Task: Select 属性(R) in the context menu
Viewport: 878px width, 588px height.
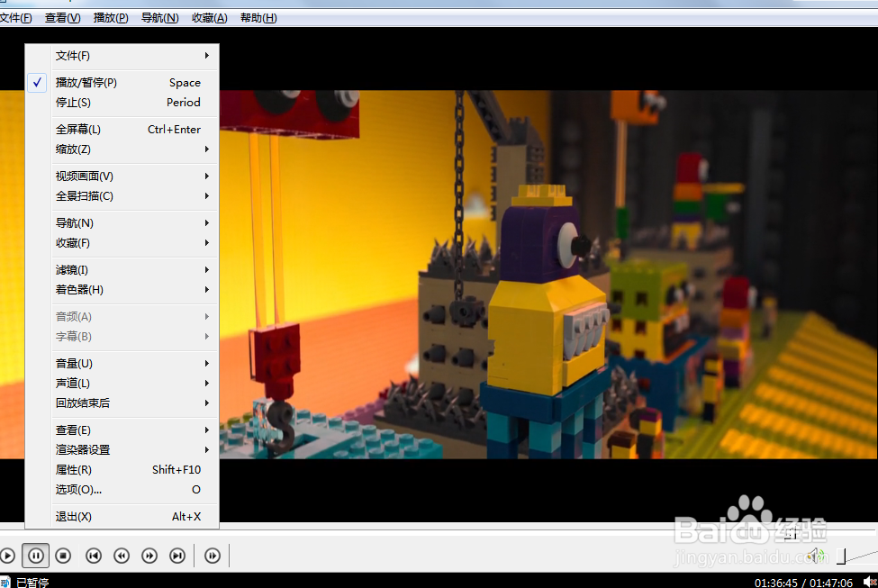Action: tap(122, 470)
